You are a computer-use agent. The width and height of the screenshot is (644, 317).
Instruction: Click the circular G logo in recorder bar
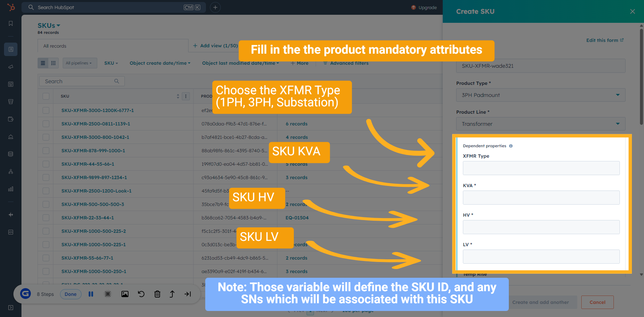[25, 294]
